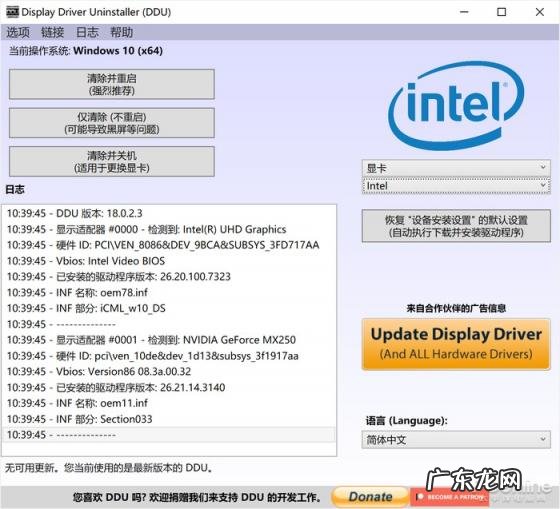Screen dimensions: 560x509
Task: Click the 无可用更新 status message
Action: point(109,468)
